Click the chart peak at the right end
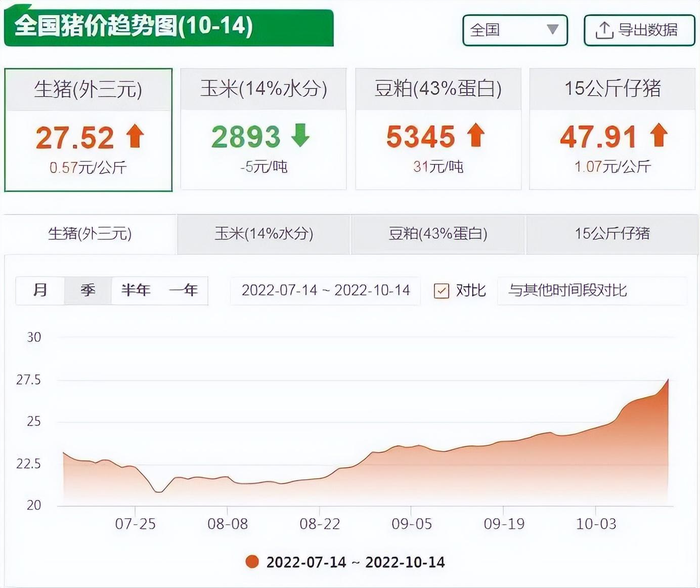Image resolution: width=700 pixels, height=588 pixels. click(668, 380)
